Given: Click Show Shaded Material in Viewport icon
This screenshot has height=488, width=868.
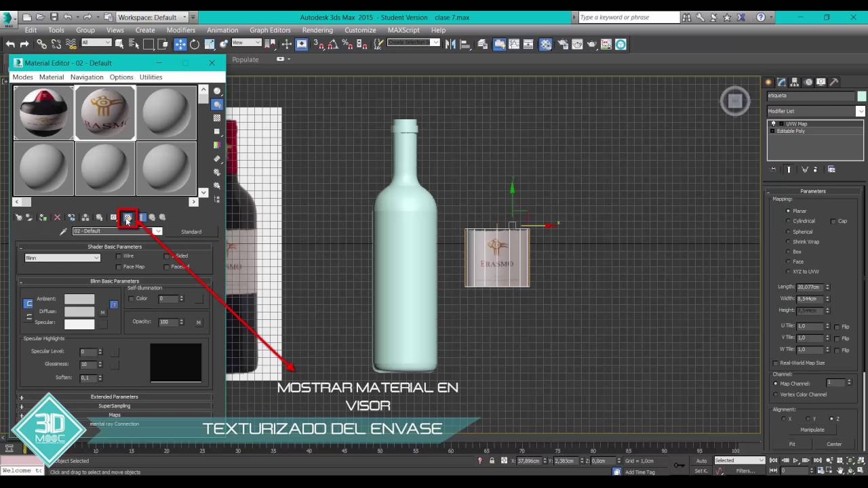Looking at the screenshot, I should click(x=127, y=218).
